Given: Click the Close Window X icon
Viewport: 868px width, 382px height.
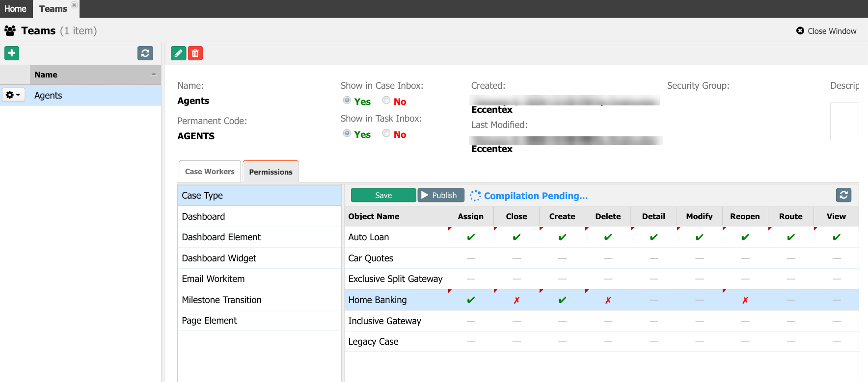Looking at the screenshot, I should click(800, 31).
